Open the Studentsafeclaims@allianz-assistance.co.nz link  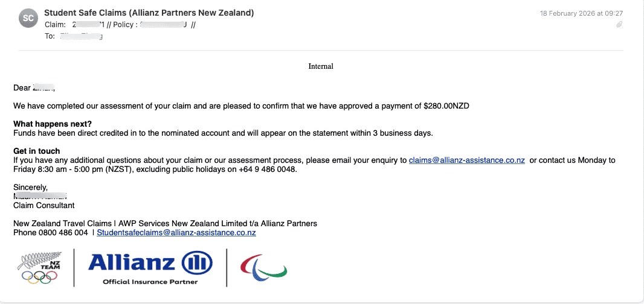click(x=176, y=233)
